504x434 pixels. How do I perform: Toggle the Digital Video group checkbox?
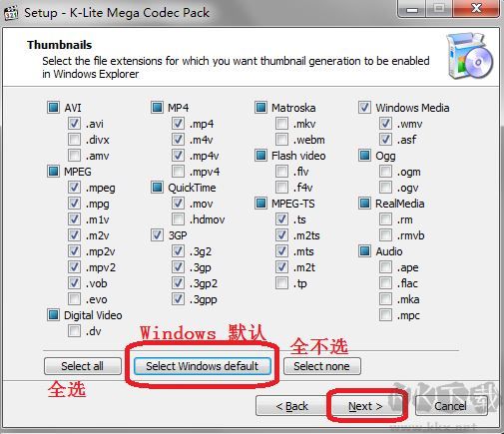tap(53, 315)
